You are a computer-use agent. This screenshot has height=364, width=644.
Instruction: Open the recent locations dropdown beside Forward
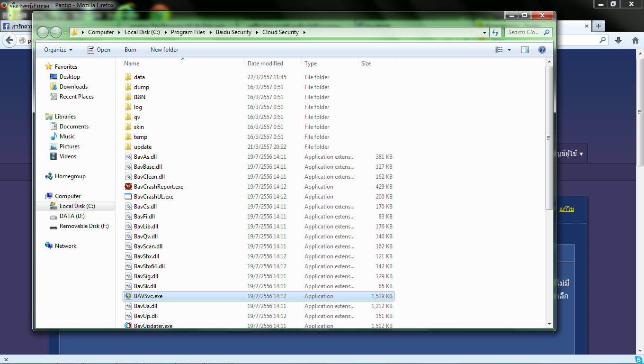click(65, 33)
